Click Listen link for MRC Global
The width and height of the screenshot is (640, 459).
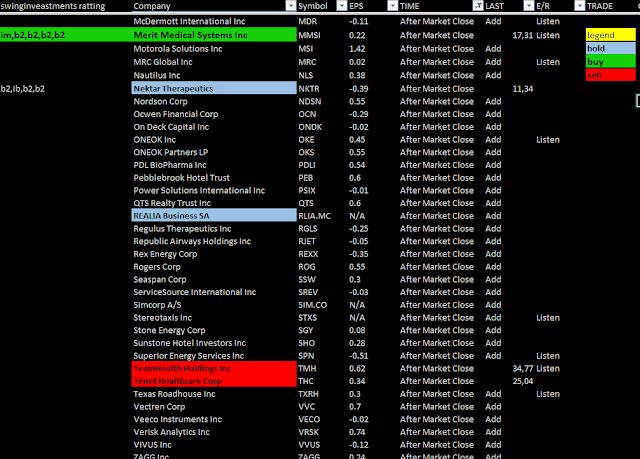(548, 62)
